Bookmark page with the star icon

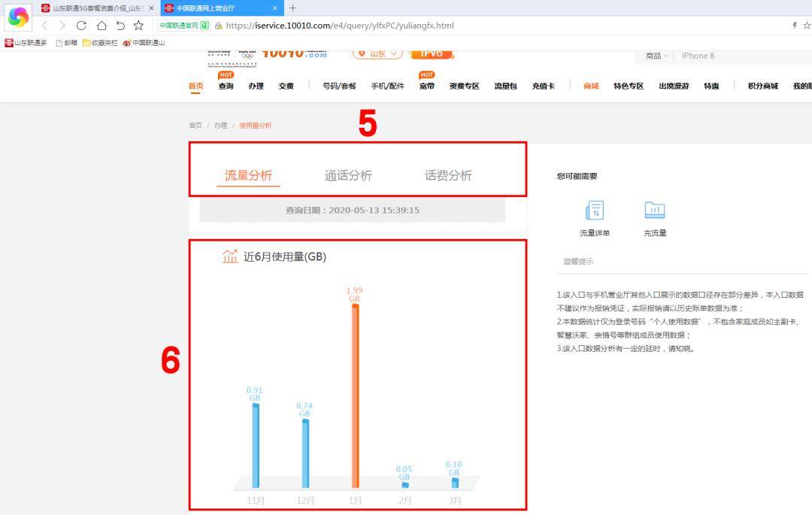pyautogui.click(x=139, y=26)
